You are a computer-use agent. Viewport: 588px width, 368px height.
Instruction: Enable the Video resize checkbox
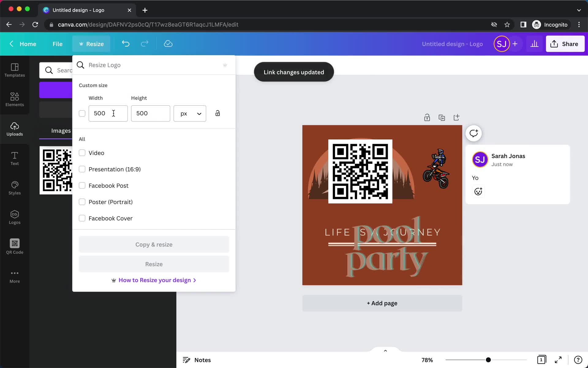[x=82, y=153]
